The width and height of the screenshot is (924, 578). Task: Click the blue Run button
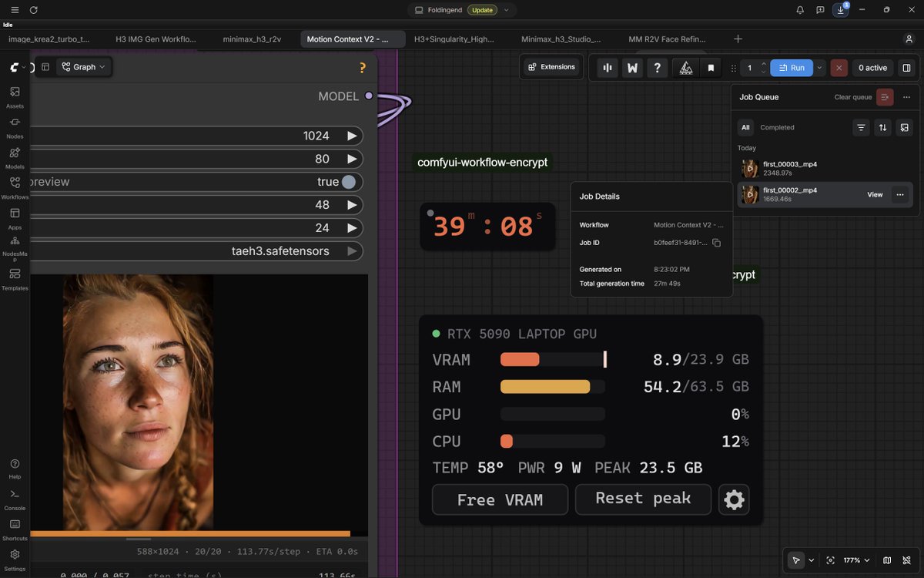[792, 68]
